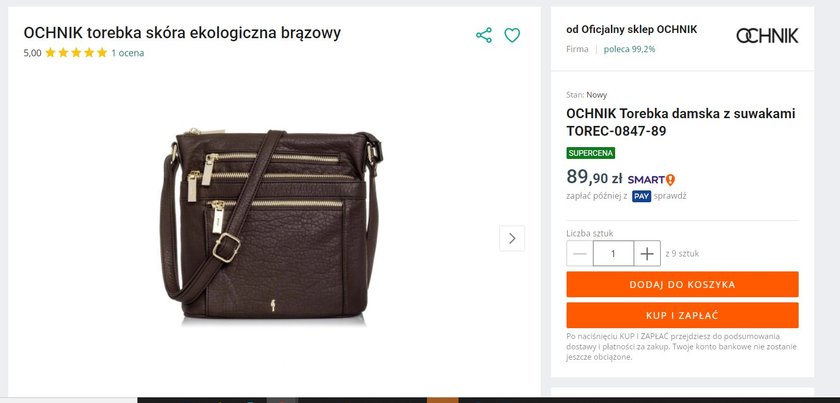Decrease the quantity with the minus button
Viewport: 840px width, 403px height.
[580, 253]
